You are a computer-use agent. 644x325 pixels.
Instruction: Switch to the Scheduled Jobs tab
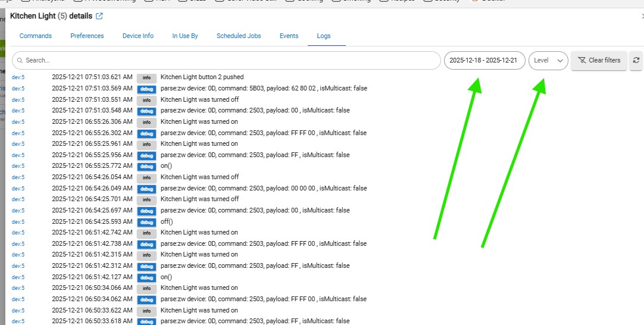click(x=239, y=36)
